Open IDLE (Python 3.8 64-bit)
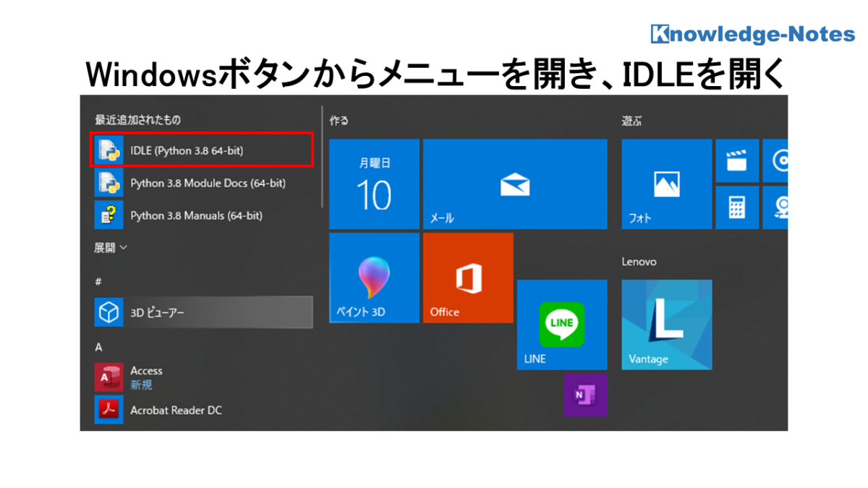Viewport: 868px width, 488px height. point(202,150)
